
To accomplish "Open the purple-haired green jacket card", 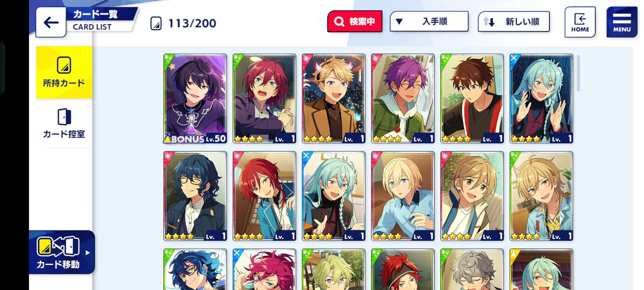I will [x=403, y=99].
